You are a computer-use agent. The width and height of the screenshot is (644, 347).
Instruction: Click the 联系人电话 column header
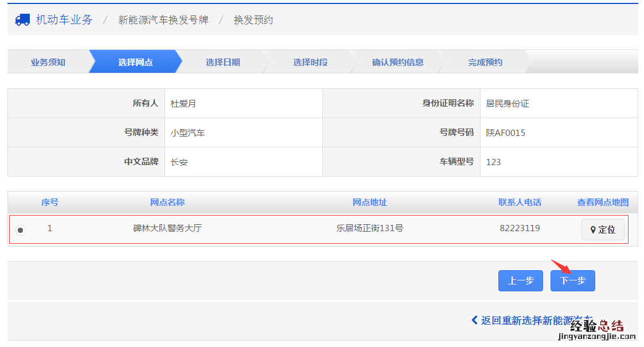pyautogui.click(x=520, y=202)
